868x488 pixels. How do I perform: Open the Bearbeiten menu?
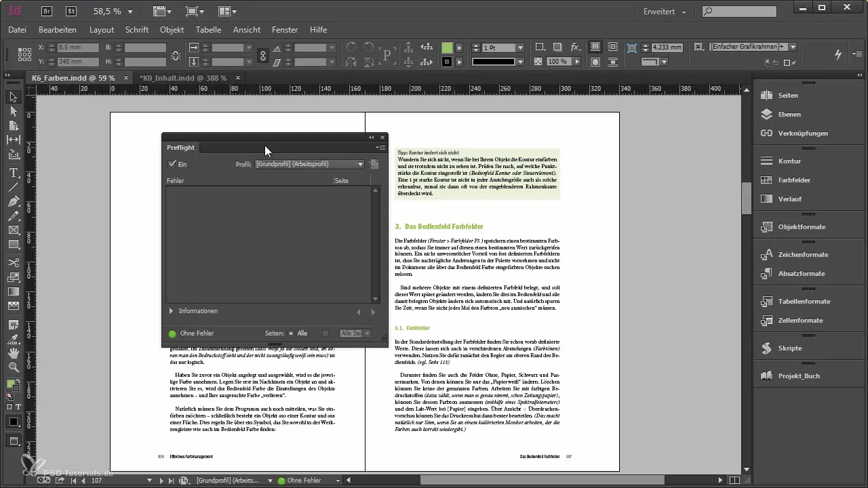[x=58, y=30]
